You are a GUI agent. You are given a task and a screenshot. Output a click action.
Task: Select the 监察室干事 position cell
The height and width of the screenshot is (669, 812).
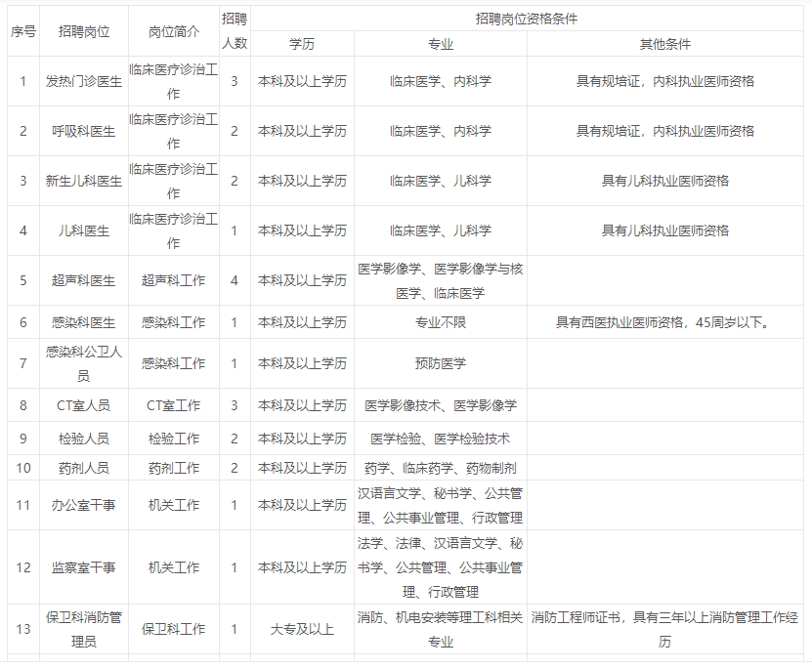84,567
